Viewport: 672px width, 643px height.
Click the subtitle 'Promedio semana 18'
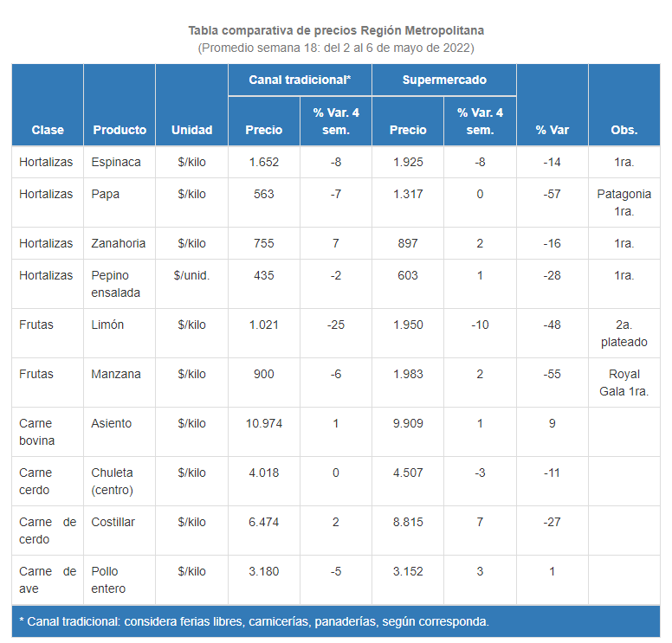(259, 48)
